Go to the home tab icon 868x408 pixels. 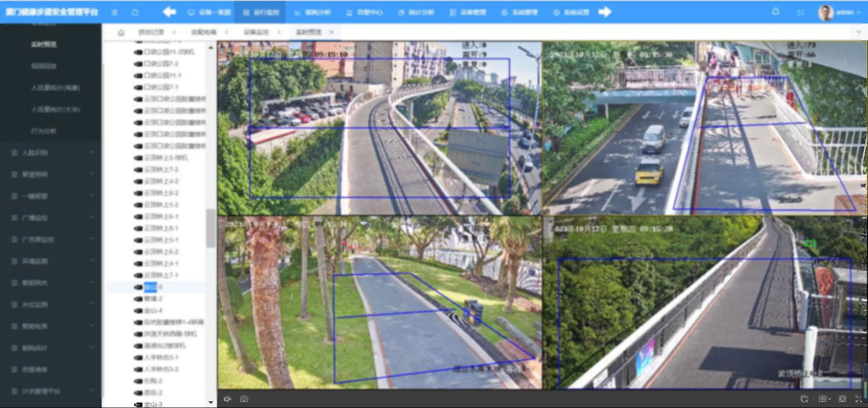point(121,32)
